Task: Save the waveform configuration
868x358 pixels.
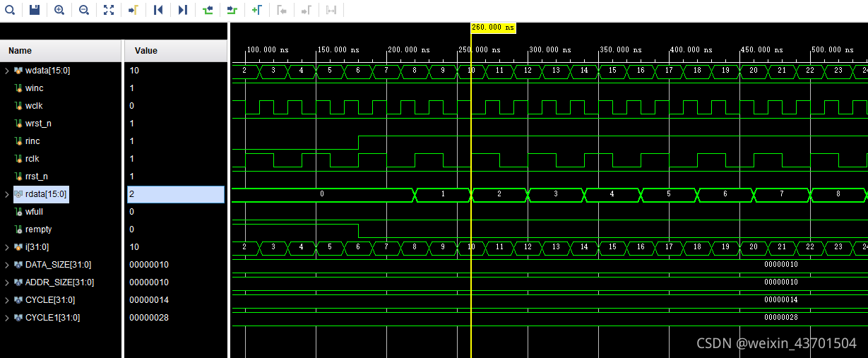Action: [x=35, y=10]
